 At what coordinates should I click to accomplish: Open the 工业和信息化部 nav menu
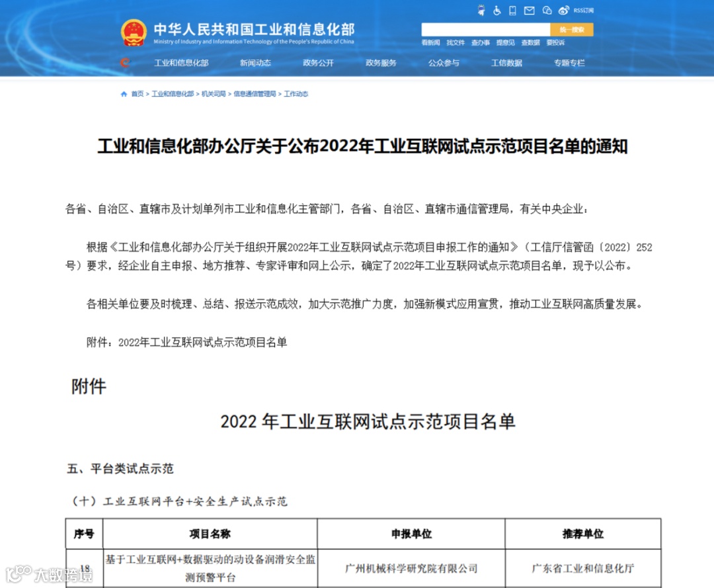coord(181,63)
